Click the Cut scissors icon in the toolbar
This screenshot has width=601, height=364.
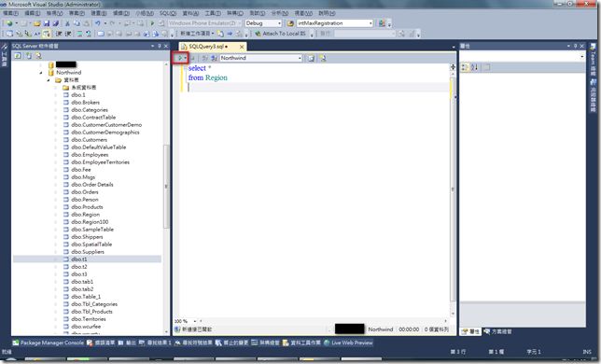(67, 23)
